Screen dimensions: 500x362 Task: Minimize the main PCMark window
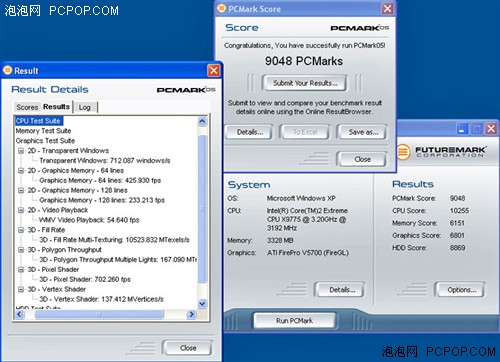[x=462, y=129]
